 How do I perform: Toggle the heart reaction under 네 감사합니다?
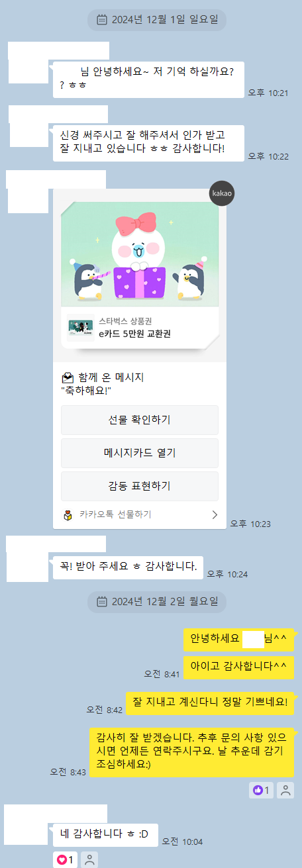(66, 859)
